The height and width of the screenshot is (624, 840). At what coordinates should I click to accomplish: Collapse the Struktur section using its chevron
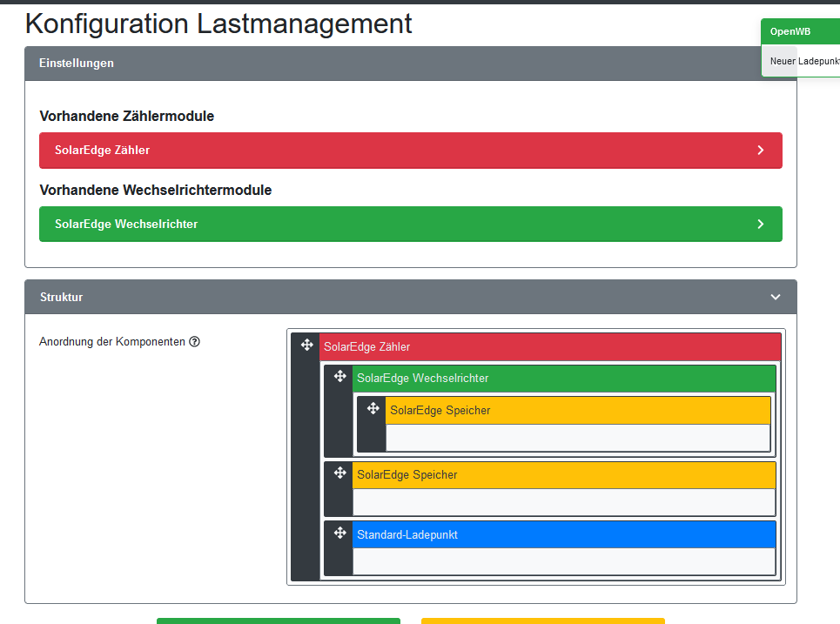[776, 297]
